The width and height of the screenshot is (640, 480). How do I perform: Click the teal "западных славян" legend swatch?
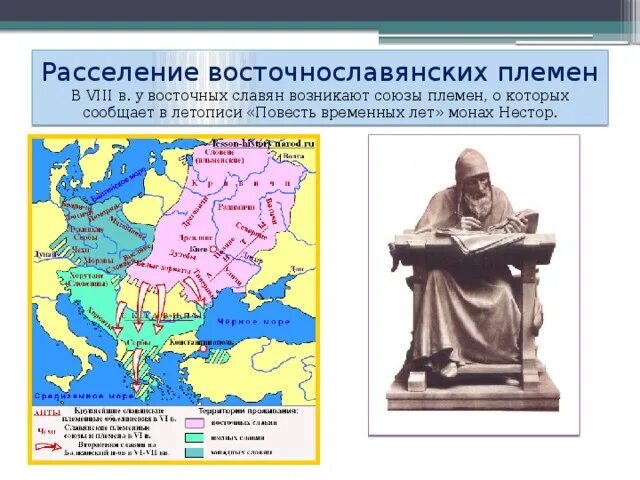[x=194, y=452]
